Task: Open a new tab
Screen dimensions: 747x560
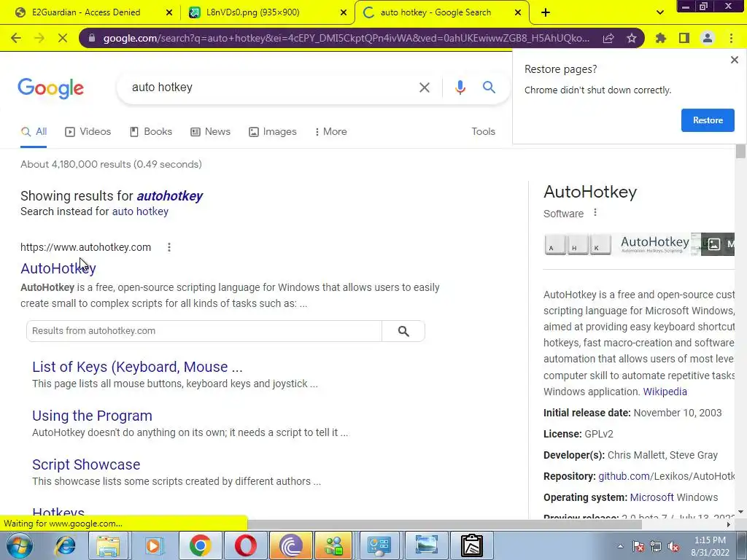Action: point(546,13)
